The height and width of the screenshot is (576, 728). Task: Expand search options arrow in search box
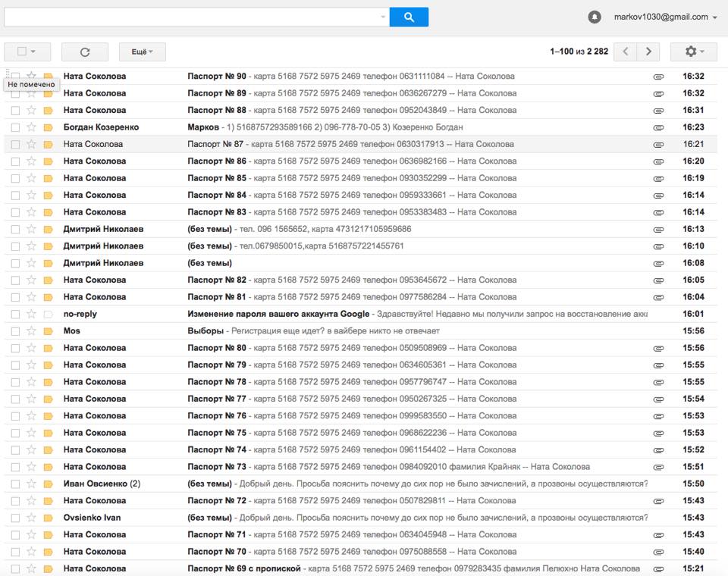(383, 17)
